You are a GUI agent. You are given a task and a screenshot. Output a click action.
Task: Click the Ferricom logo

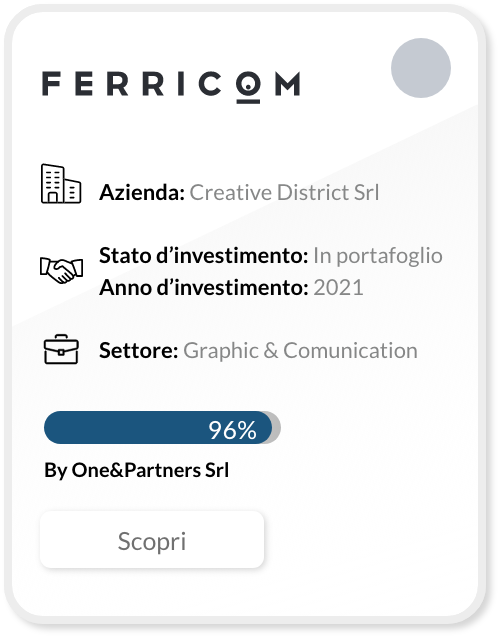coord(171,87)
